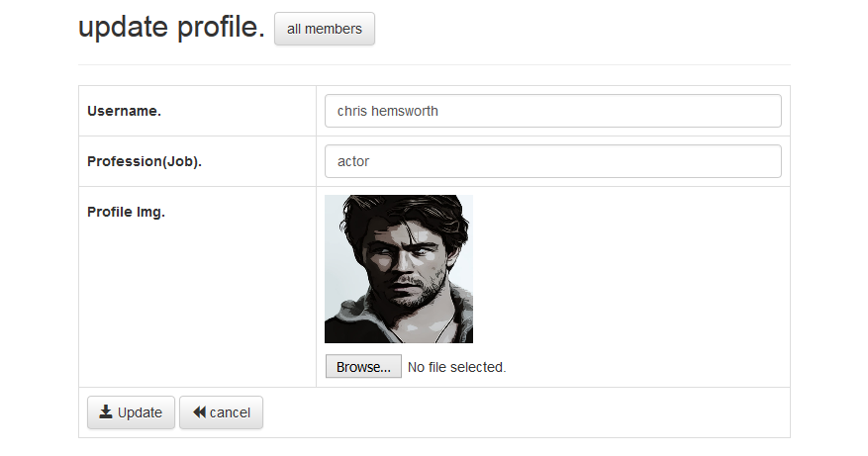Click the profile picture thumbnail
Viewport: 868px width, 456px height.
click(x=398, y=269)
